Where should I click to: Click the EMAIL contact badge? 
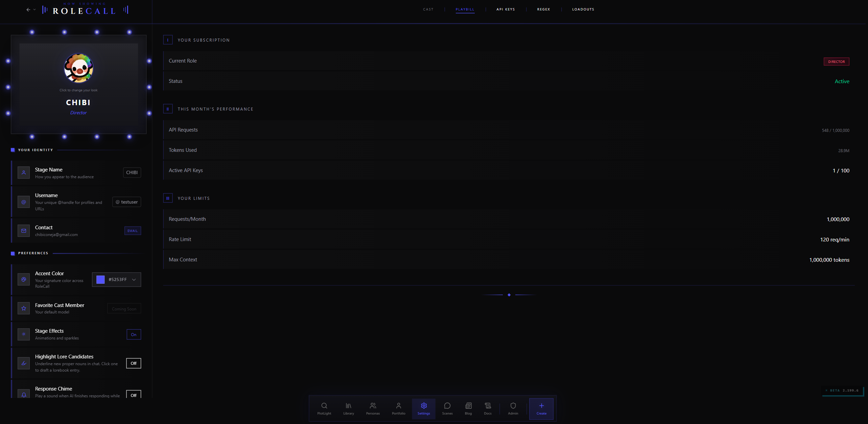click(x=133, y=231)
